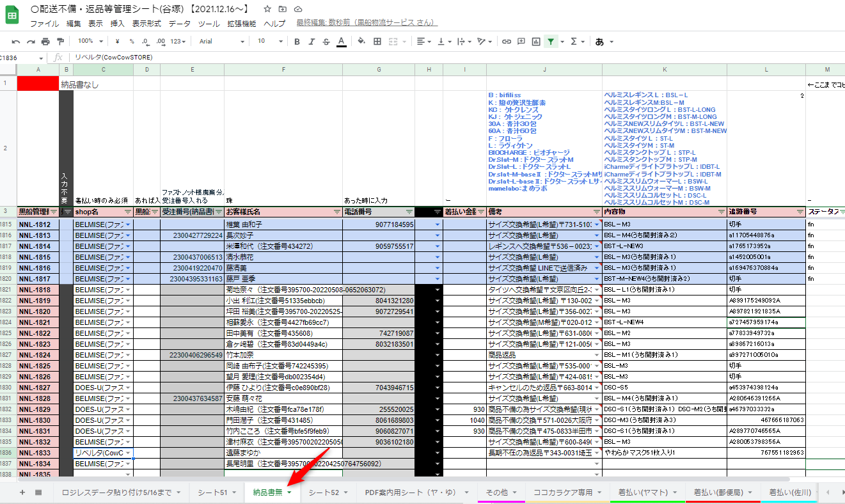The image size is (845, 504).
Task: Select the NNL-1824 cell
Action: point(38,355)
